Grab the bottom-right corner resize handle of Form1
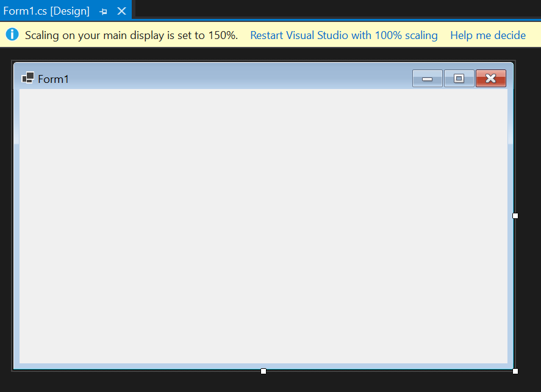 click(x=515, y=371)
